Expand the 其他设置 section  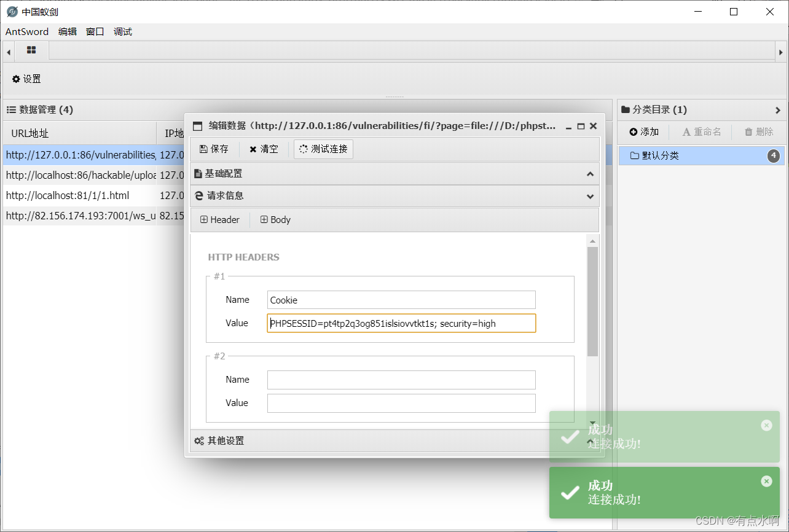click(394, 441)
